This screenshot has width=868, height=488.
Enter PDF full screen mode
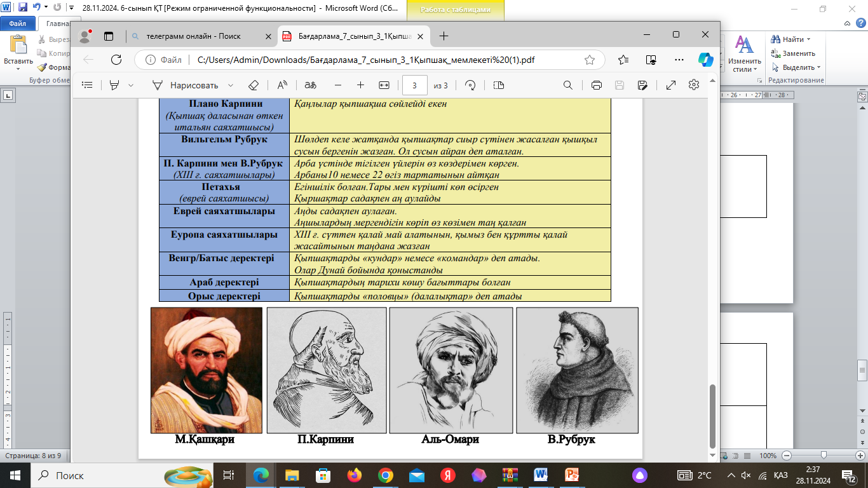(670, 85)
